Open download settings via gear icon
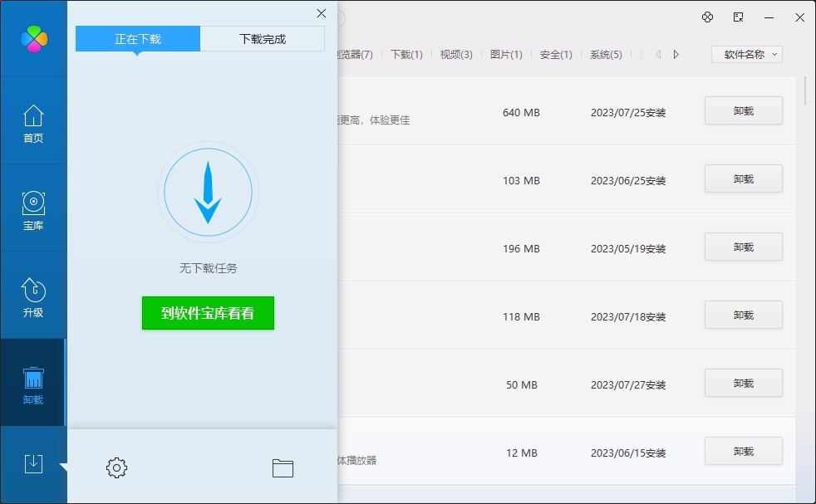816x504 pixels. [116, 467]
